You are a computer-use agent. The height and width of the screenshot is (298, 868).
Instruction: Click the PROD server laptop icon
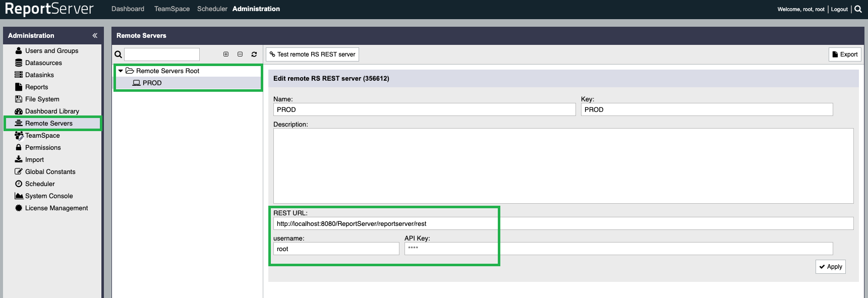(136, 83)
